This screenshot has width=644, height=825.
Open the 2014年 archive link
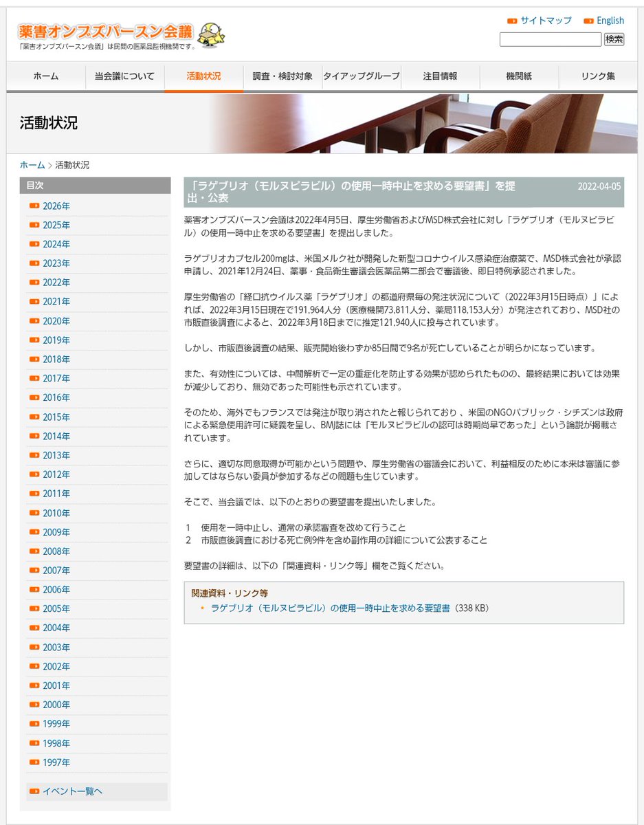[x=56, y=437]
